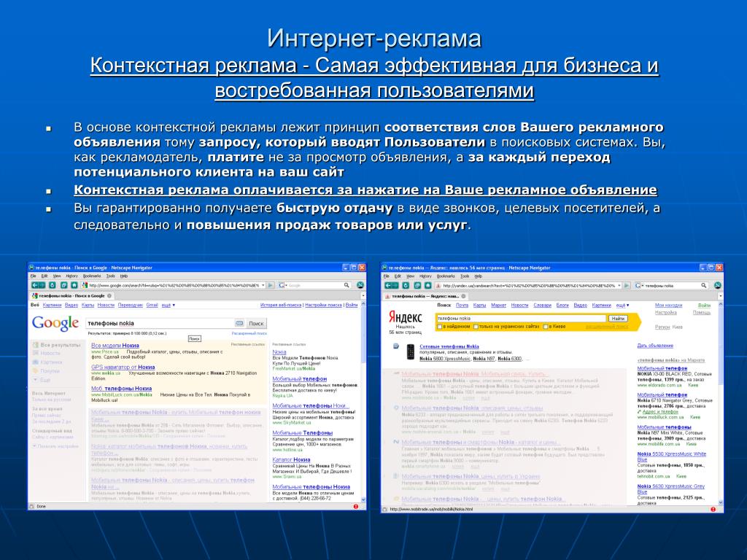
Task: Check 'в Киеве' on Yandex
Action: (546, 327)
